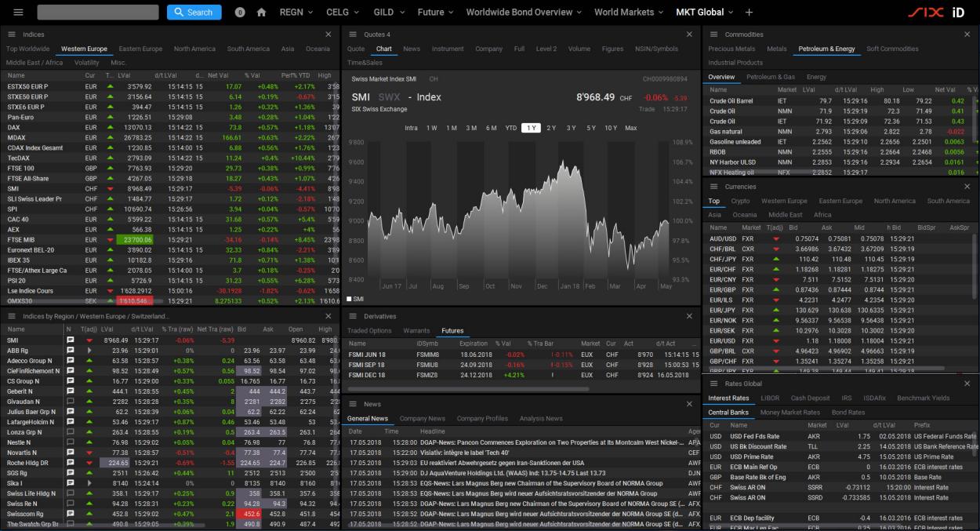Go to the home page via house icon
Screen dimensions: 980x531
[x=262, y=13]
